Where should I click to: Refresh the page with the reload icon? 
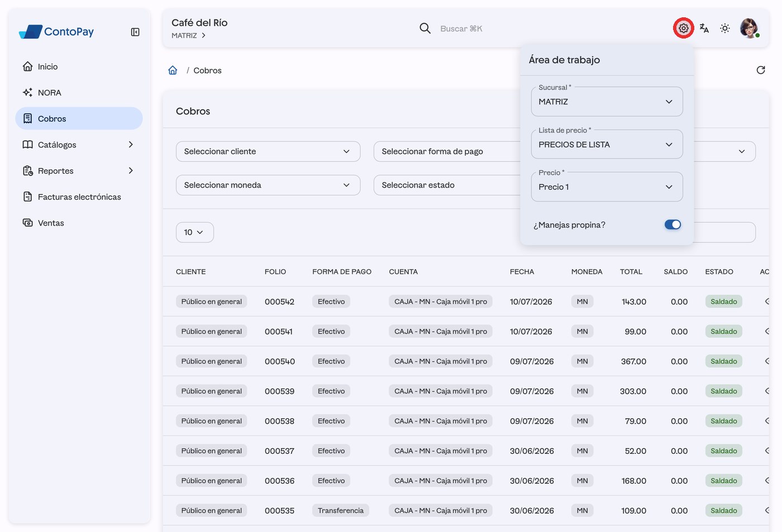(761, 70)
